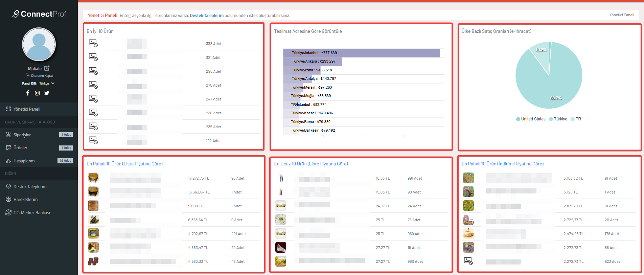This screenshot has height=275, width=644.
Task: Click thumbnail of 6.363,64 TL product
Action: click(93, 220)
